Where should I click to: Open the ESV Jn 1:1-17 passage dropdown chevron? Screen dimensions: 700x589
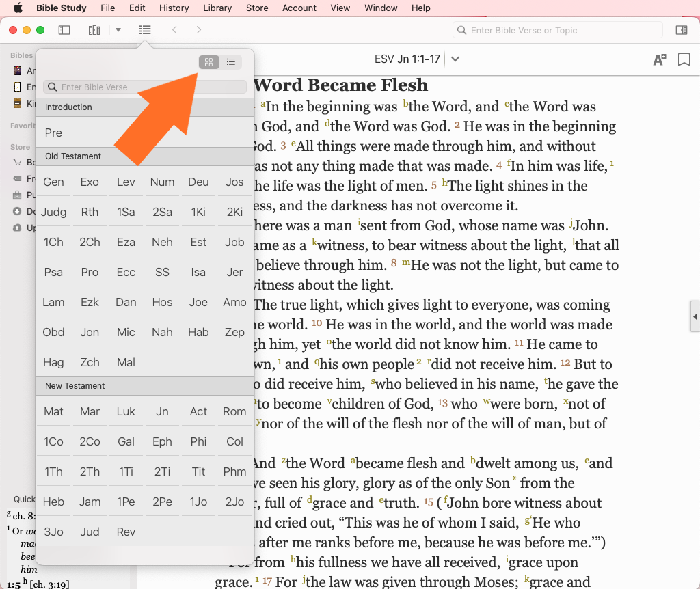[x=455, y=59]
